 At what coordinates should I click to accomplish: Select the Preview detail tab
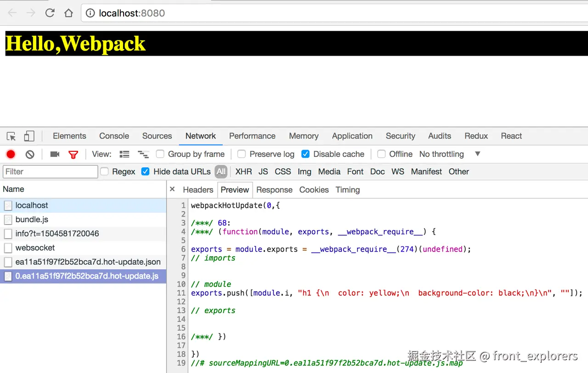[235, 189]
